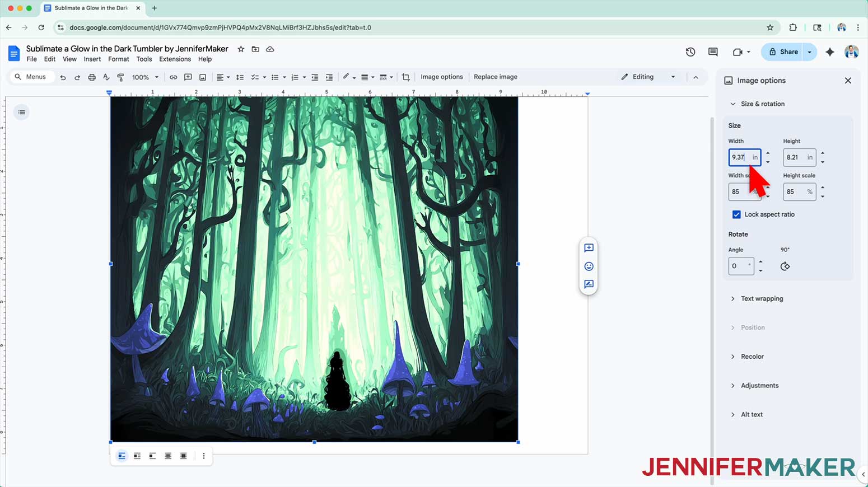This screenshot has height=487, width=868.
Task: Click the insert image toolbar icon
Action: pos(203,77)
